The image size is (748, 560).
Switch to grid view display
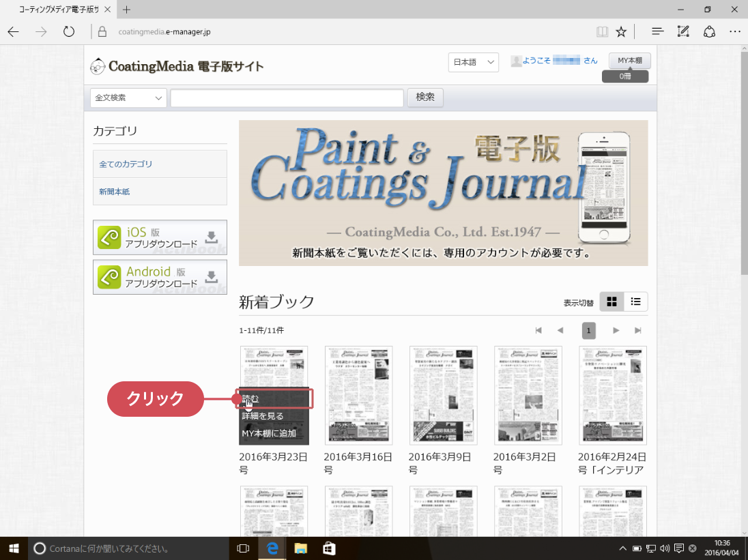pyautogui.click(x=612, y=301)
